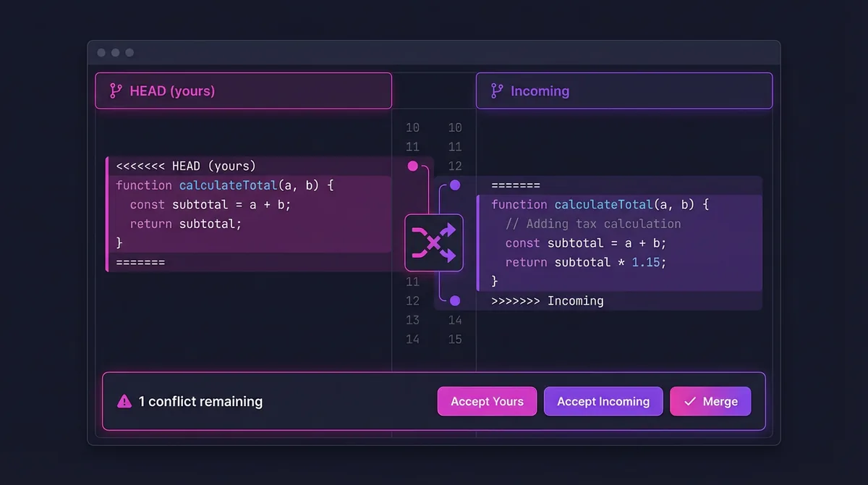
Task: Click the ">>>>>>> Incoming" conflict marker line
Action: [547, 300]
